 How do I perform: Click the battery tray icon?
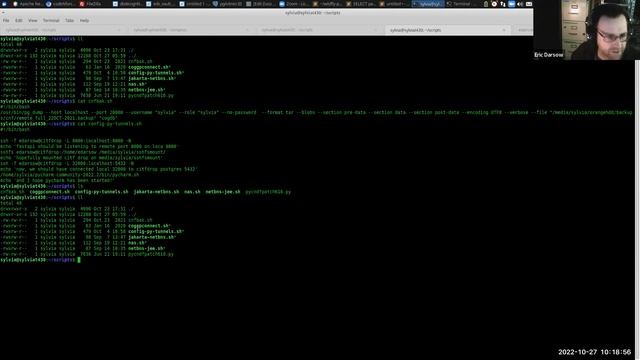coord(486,4)
